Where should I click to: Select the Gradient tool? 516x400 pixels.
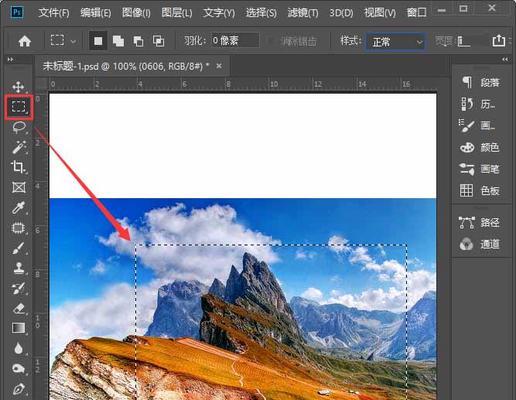click(x=18, y=328)
